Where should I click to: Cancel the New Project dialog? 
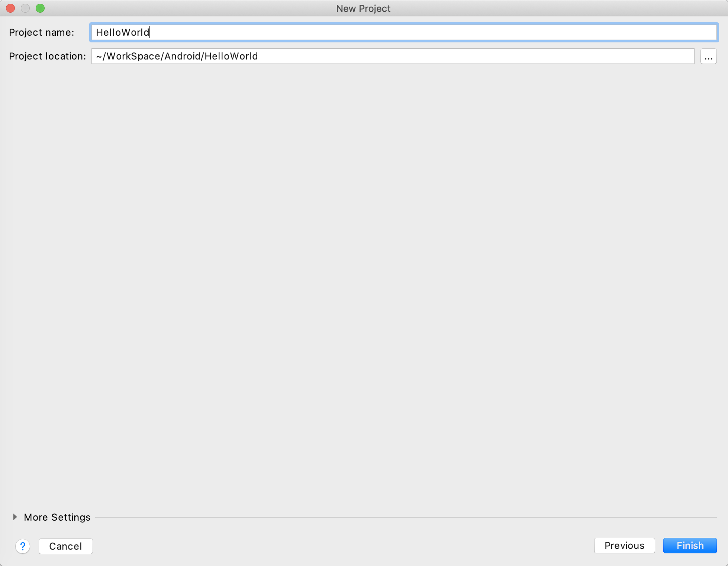pyautogui.click(x=65, y=546)
